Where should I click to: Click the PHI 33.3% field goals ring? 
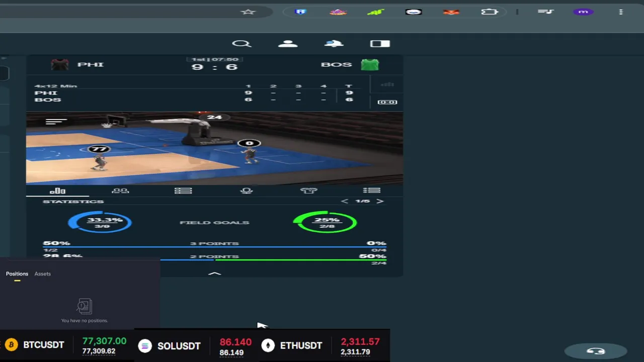100,222
